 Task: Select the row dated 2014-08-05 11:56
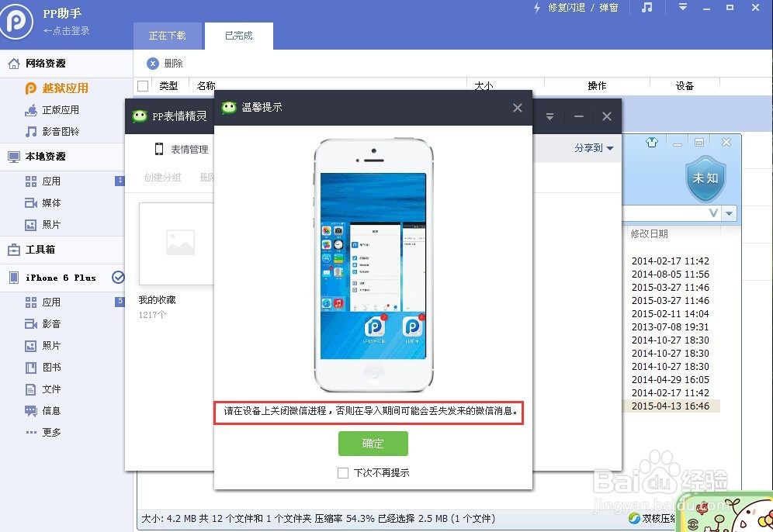(671, 275)
